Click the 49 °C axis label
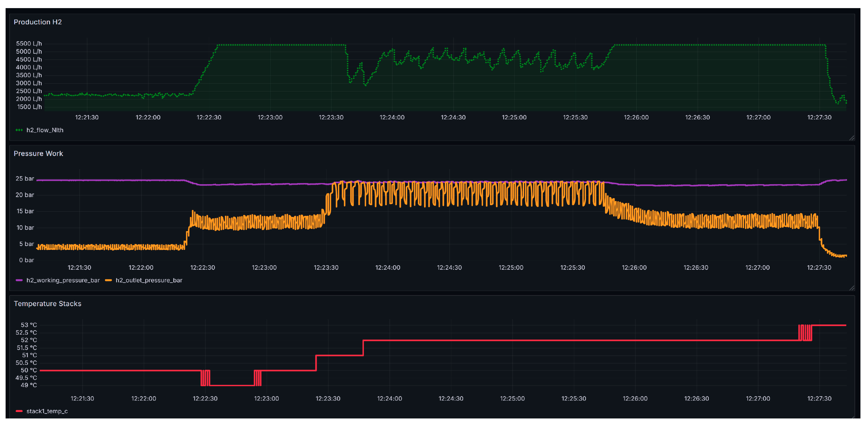868x426 pixels. point(29,385)
